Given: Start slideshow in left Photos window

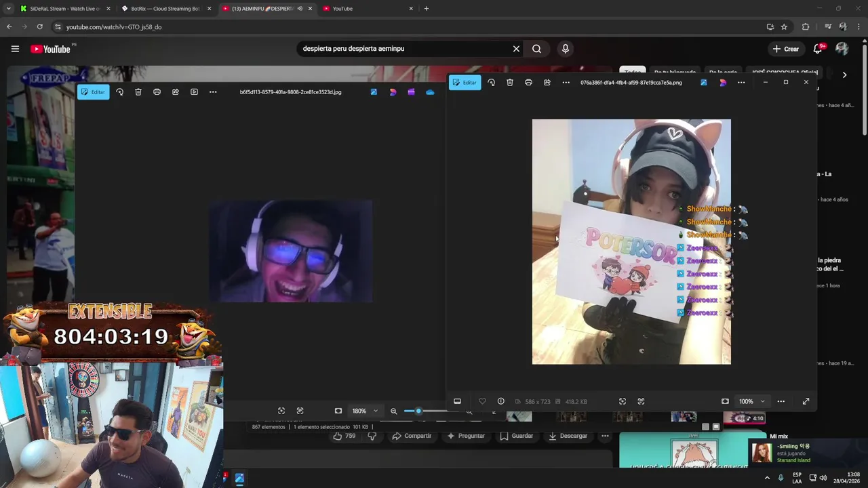Looking at the screenshot, I should point(194,92).
